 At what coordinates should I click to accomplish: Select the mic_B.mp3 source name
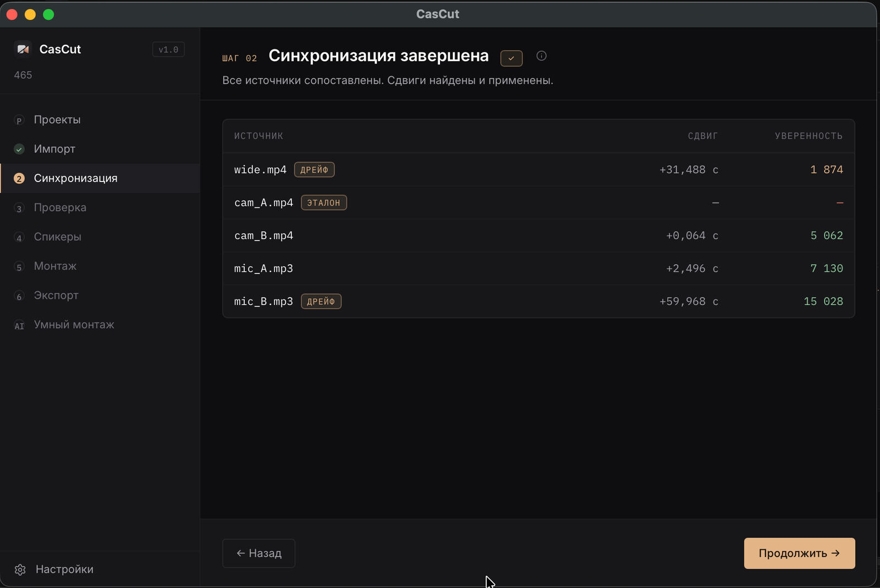pos(263,301)
